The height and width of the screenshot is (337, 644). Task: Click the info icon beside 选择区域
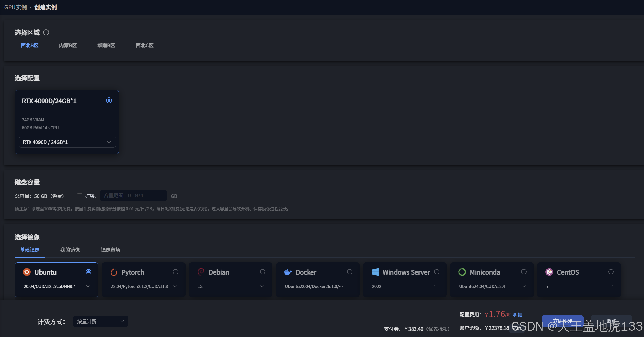46,32
